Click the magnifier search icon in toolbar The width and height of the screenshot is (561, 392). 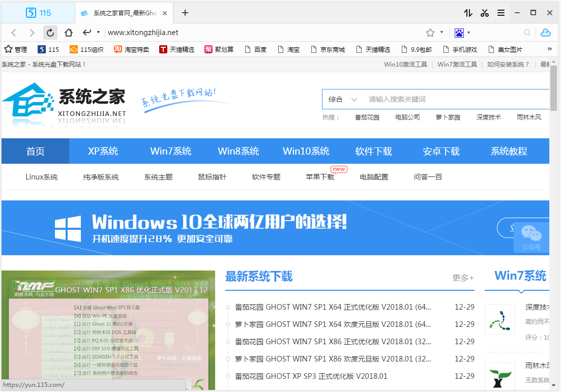(527, 33)
